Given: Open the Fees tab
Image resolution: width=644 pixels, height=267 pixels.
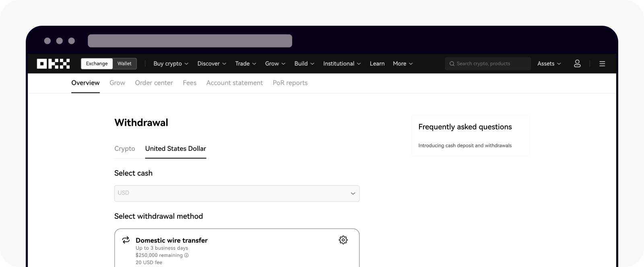Looking at the screenshot, I should 190,83.
